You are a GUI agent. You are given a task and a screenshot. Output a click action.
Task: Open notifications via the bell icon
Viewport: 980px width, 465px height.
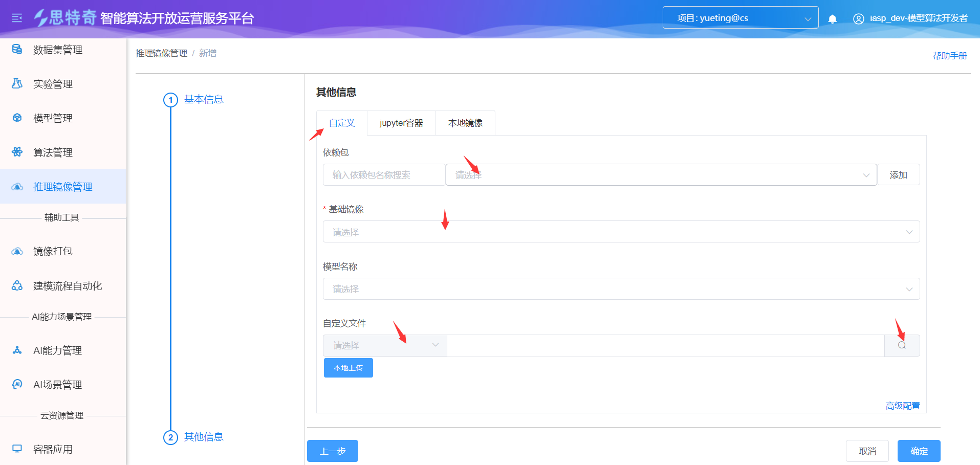833,19
